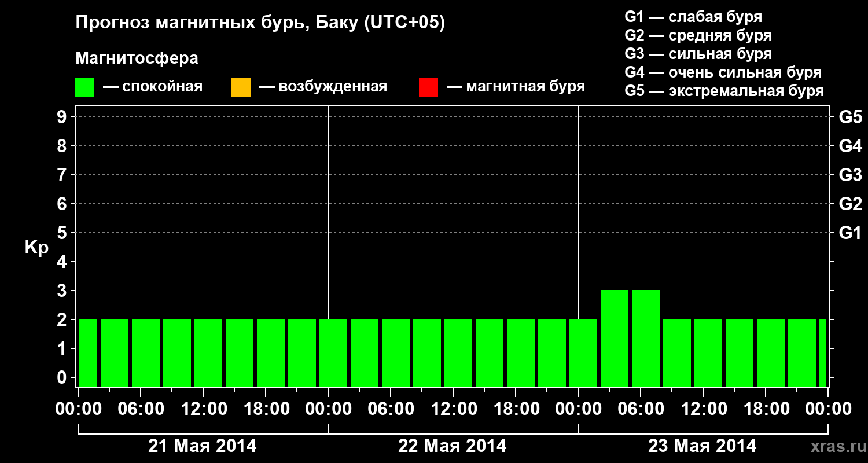868x463 pixels.
Task: Click the date label '23 Мая 2014'
Action: 703,446
